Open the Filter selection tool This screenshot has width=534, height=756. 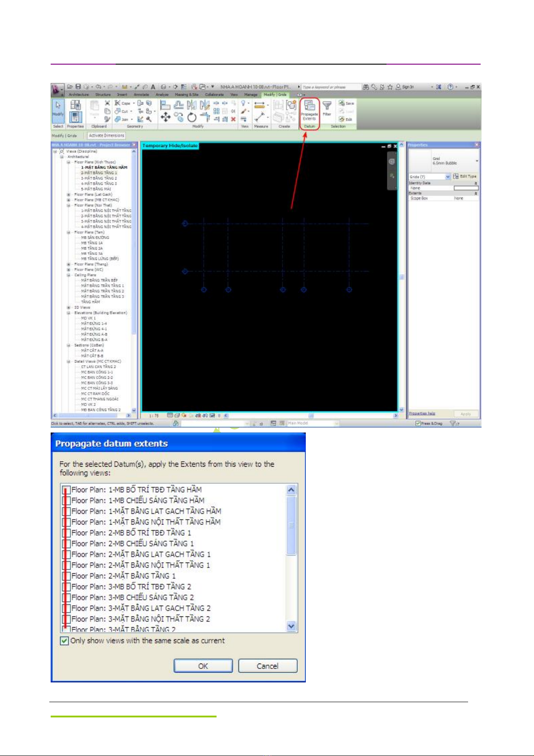(327, 108)
